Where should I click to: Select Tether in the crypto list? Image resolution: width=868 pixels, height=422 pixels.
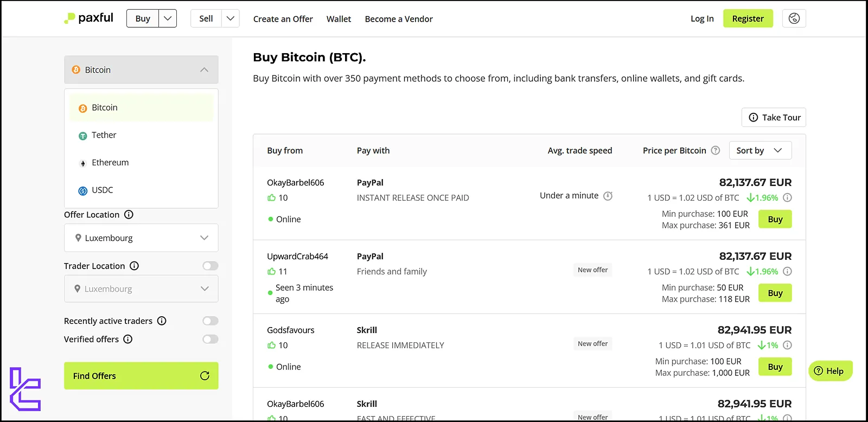[141, 135]
